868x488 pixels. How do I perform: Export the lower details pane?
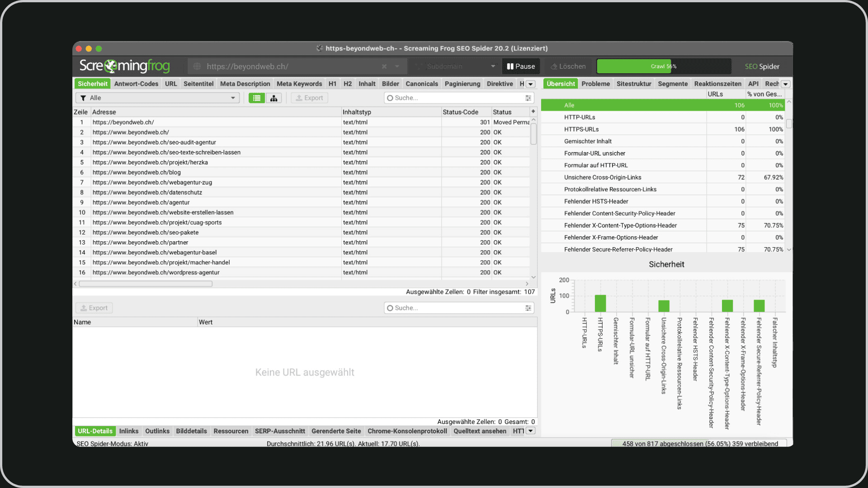coord(94,308)
